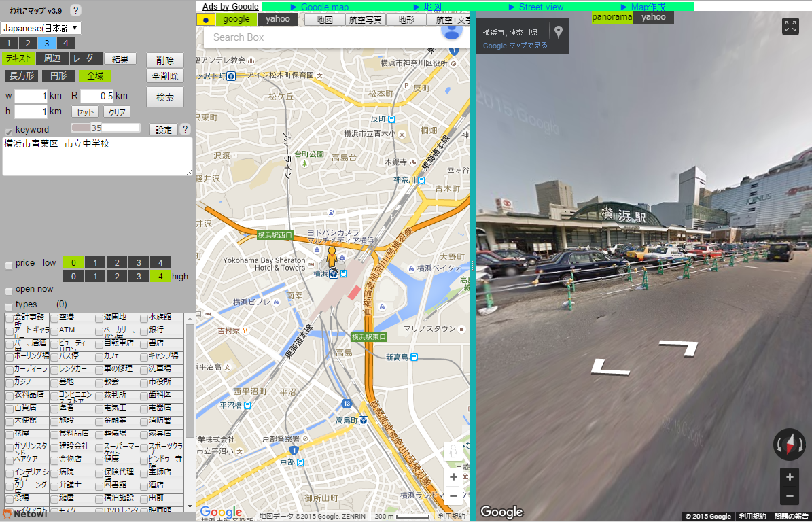Image resolution: width=812 pixels, height=522 pixels.
Task: Open help beside the 設定 button
Action: [x=186, y=129]
